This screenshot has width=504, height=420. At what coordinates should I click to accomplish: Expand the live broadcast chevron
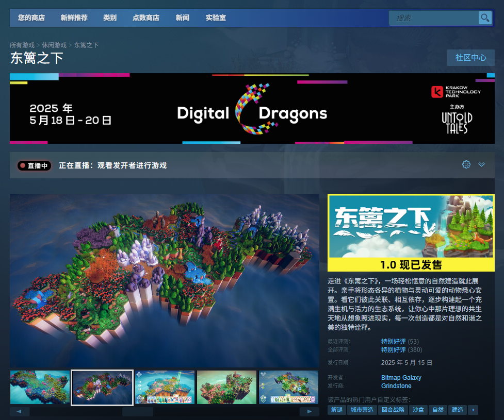[481, 164]
